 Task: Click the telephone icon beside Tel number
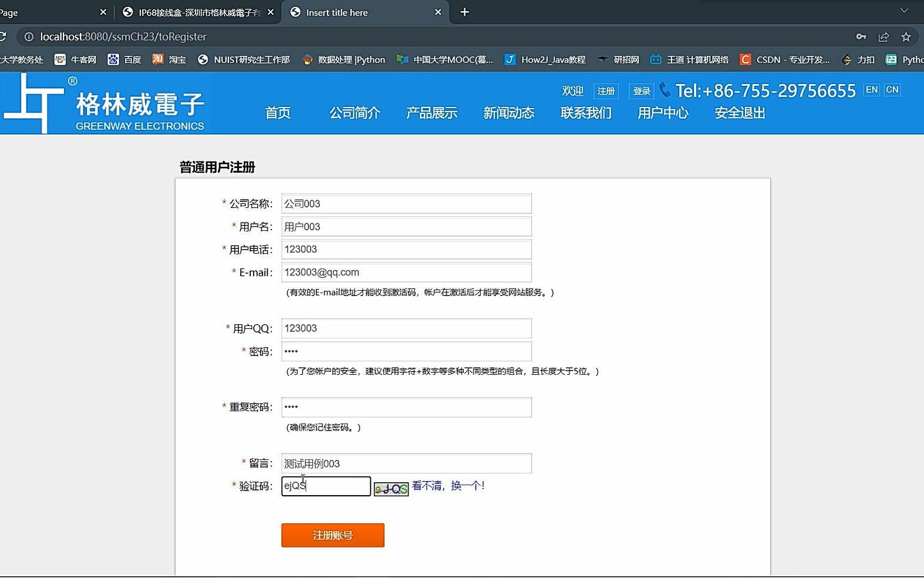[x=665, y=90]
